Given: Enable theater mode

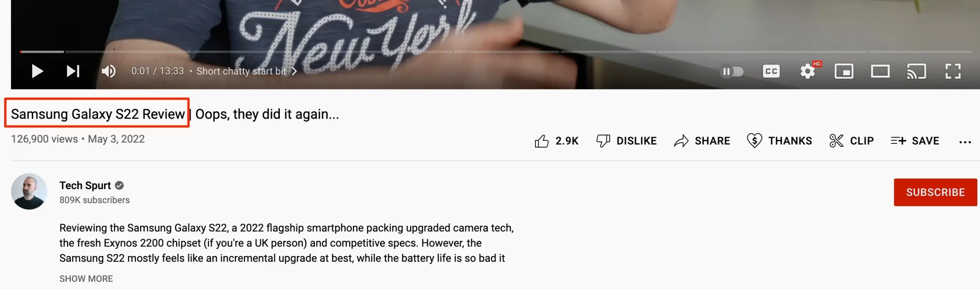Looking at the screenshot, I should [880, 71].
